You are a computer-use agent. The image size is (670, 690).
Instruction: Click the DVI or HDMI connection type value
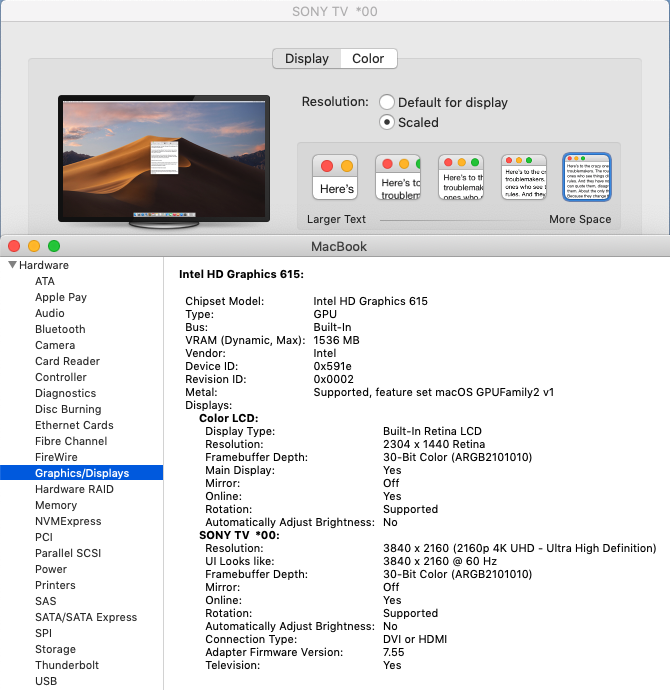[415, 639]
